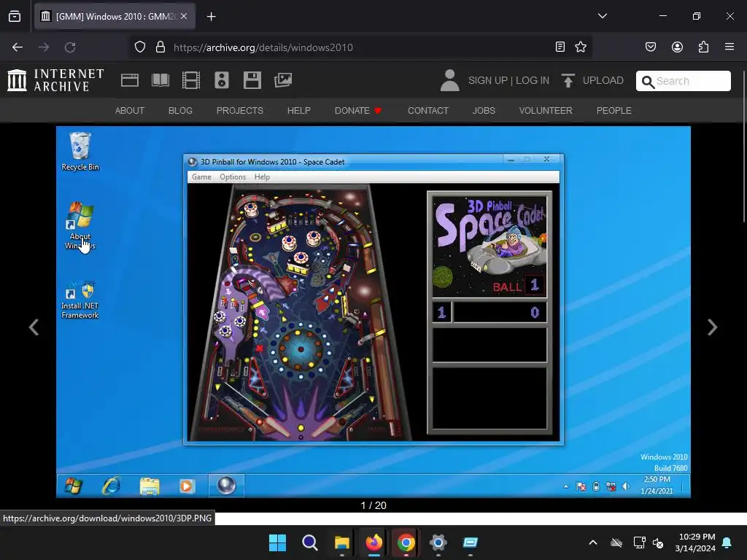Open the Video film icon
Screen dimensions: 747x560
[x=191, y=80]
